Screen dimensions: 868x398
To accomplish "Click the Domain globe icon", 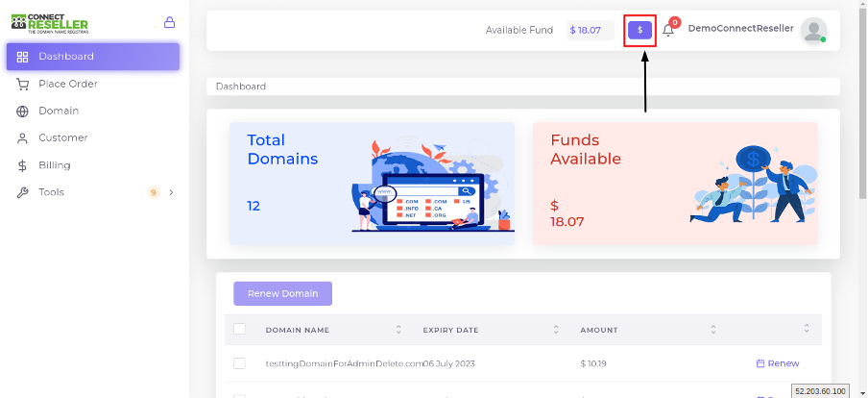I will pyautogui.click(x=22, y=112).
